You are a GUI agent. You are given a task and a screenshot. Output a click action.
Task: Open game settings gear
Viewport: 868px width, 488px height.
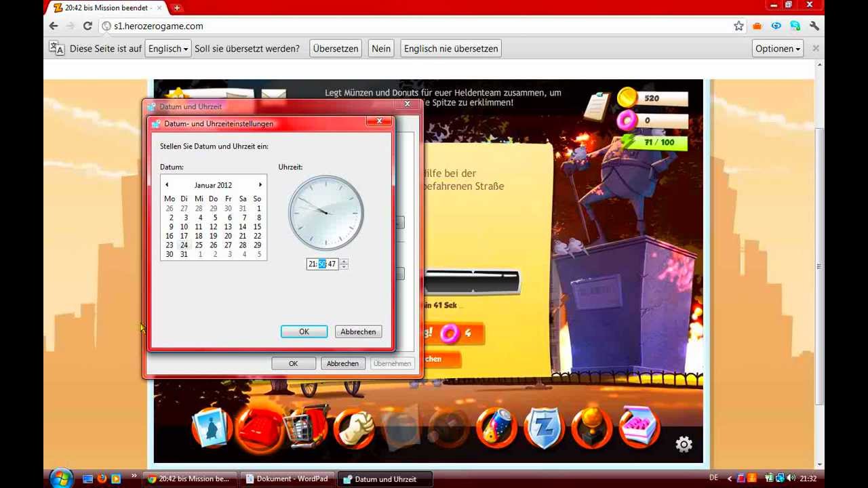(x=684, y=444)
